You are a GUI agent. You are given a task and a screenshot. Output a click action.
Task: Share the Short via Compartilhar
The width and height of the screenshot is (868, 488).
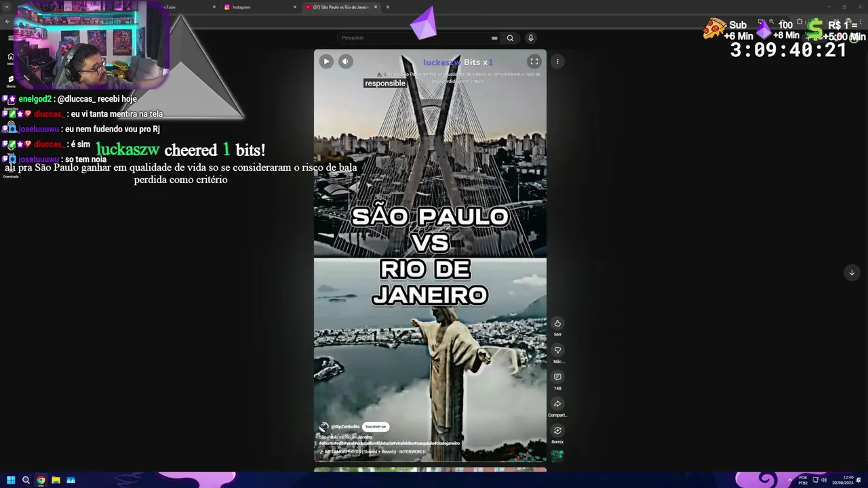point(557,404)
